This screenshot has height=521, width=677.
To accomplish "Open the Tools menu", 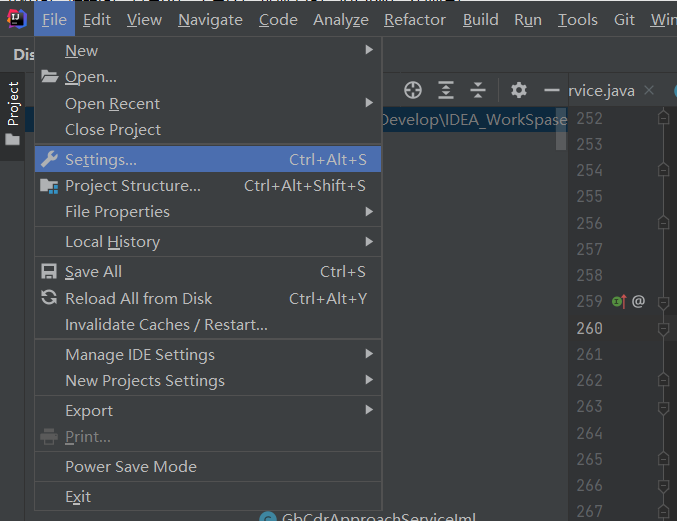I will coord(578,19).
